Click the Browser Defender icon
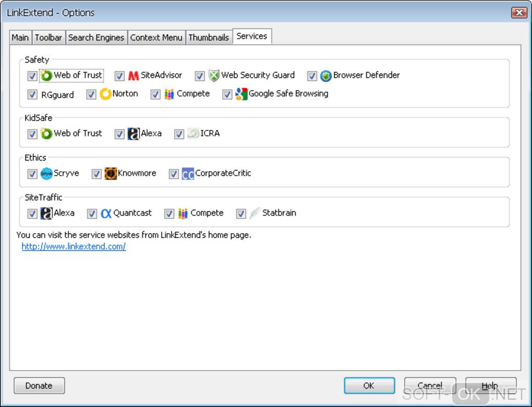This screenshot has height=407, width=532. pyautogui.click(x=325, y=76)
